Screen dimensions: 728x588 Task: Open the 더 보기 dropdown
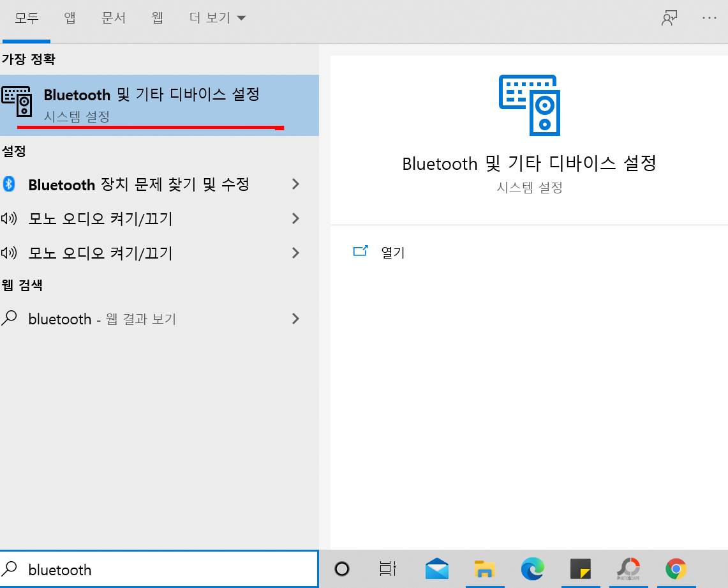tap(218, 18)
